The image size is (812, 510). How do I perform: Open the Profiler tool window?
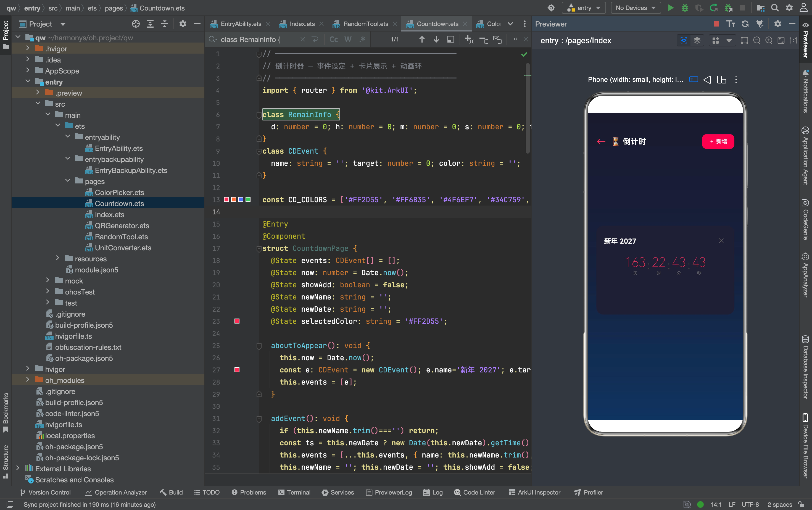point(589,493)
